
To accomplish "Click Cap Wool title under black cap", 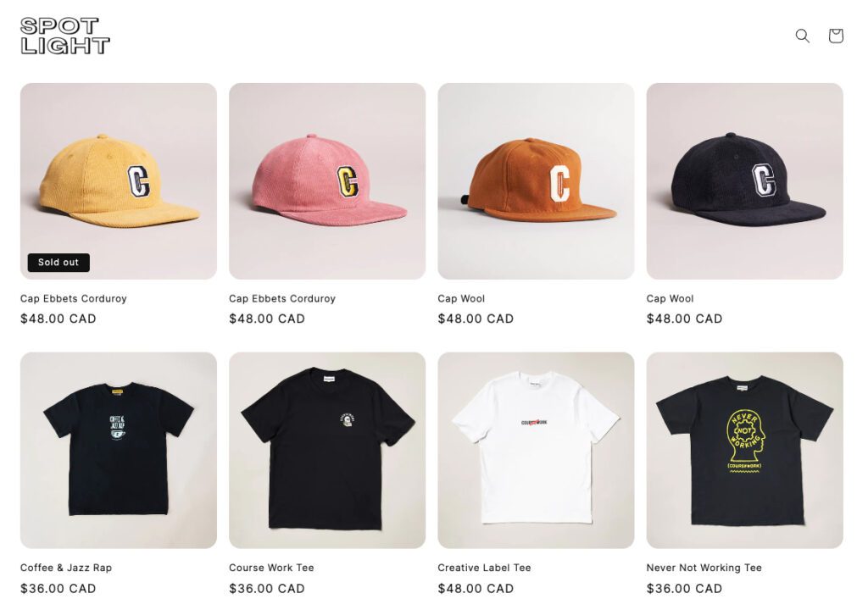I will [x=670, y=298].
